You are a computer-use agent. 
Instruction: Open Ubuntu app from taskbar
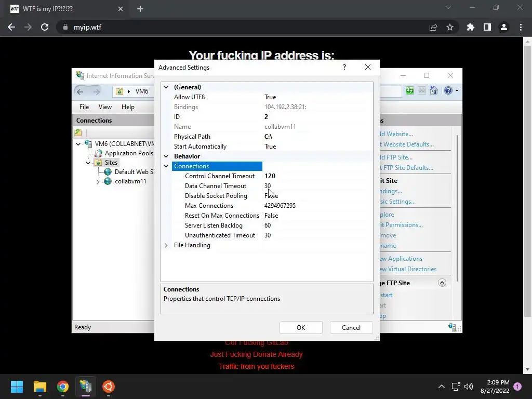109,387
